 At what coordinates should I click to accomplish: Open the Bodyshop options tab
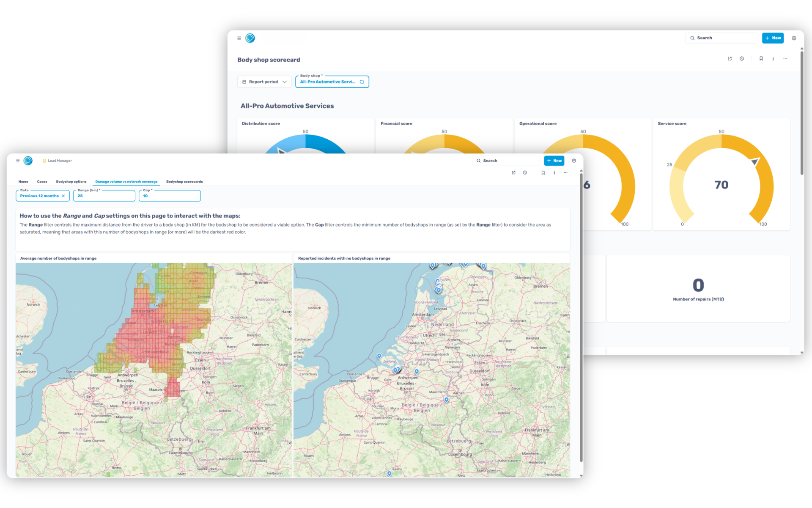coord(71,182)
